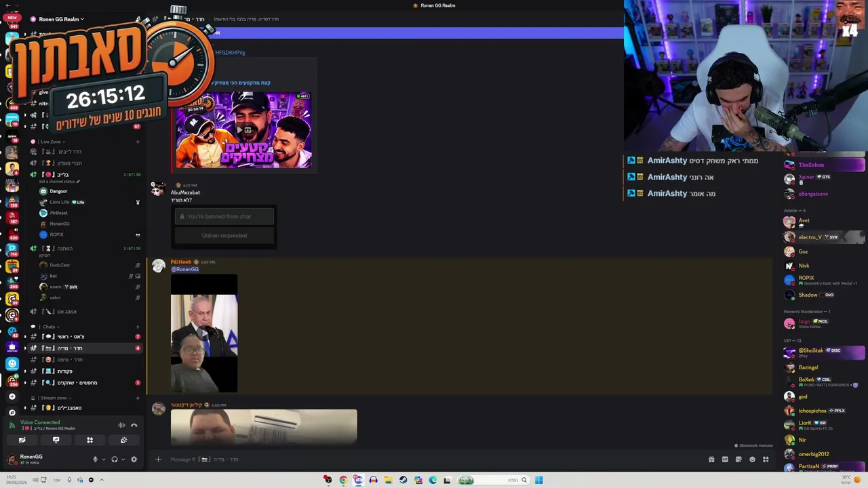Screen dimensions: 868x488
Task: Open voice noise suppression settings
Action: pyautogui.click(x=121, y=425)
